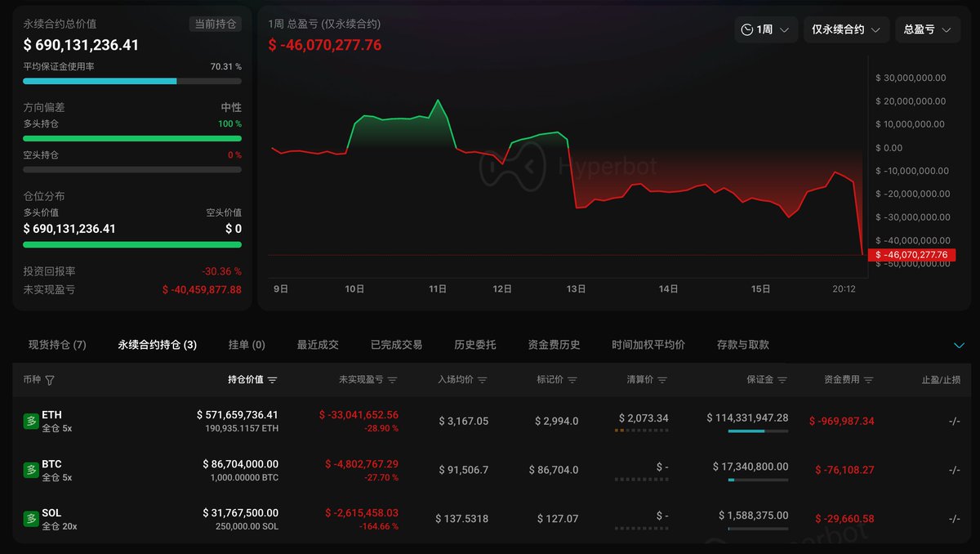Screen dimensions: 980x554
Task: Click SOL position value $31,767,500.00
Action: 240,513
